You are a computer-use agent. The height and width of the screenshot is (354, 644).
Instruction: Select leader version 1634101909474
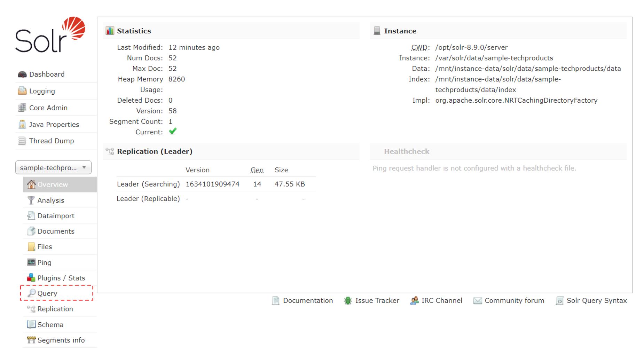(212, 184)
